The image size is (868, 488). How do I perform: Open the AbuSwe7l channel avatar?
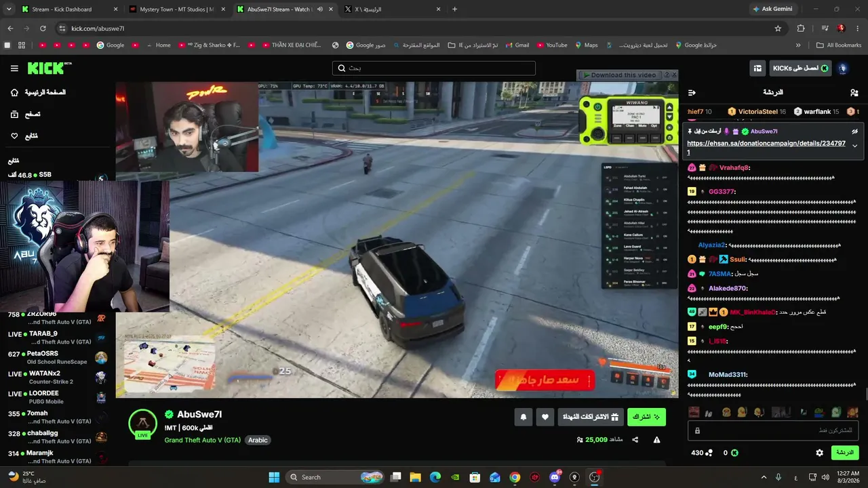[142, 424]
